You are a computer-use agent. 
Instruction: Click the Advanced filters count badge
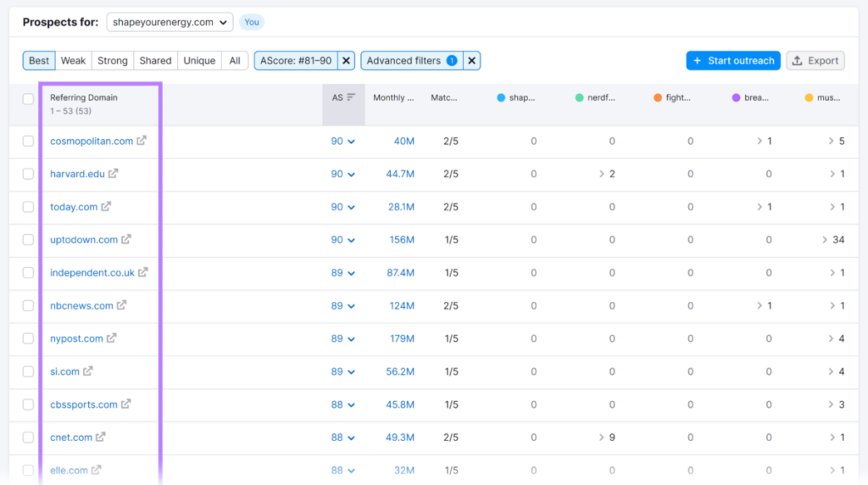453,61
